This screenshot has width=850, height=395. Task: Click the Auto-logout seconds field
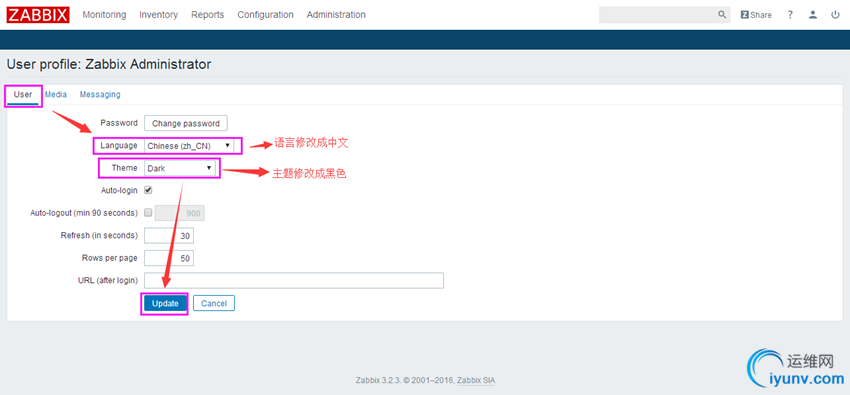click(180, 213)
